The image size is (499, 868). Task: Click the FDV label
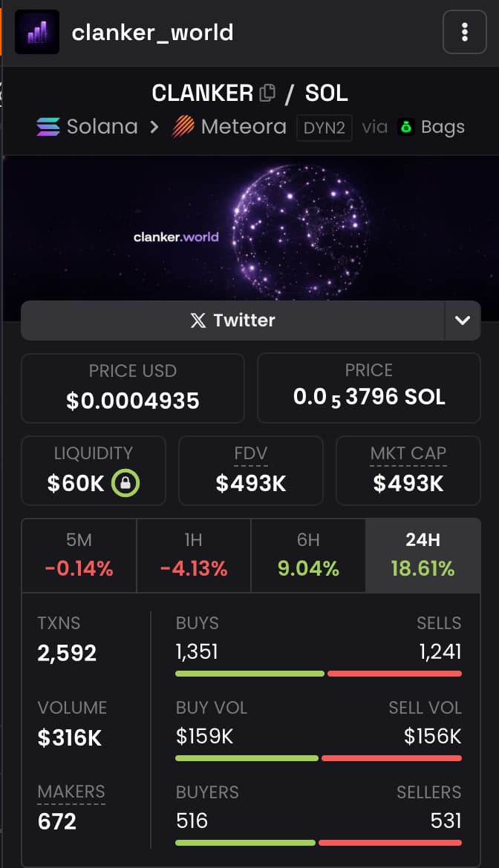251,453
